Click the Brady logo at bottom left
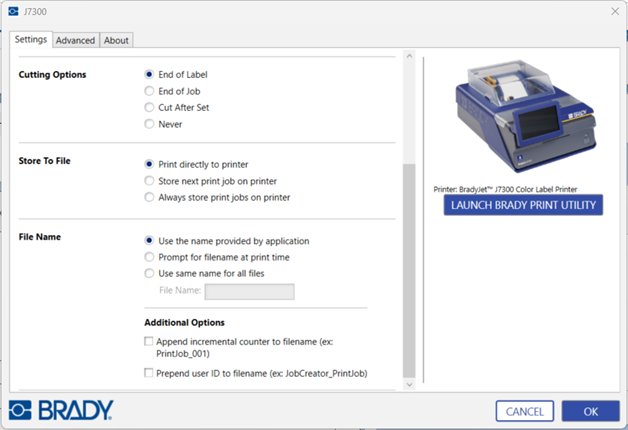This screenshot has width=628, height=430. click(61, 410)
